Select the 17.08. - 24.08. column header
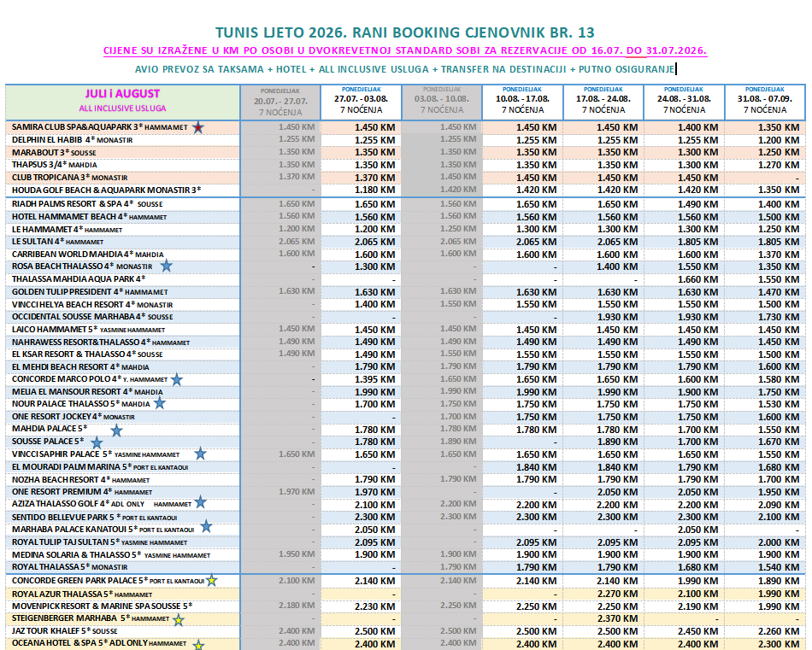Image resolution: width=812 pixels, height=650 pixels. pos(603,102)
